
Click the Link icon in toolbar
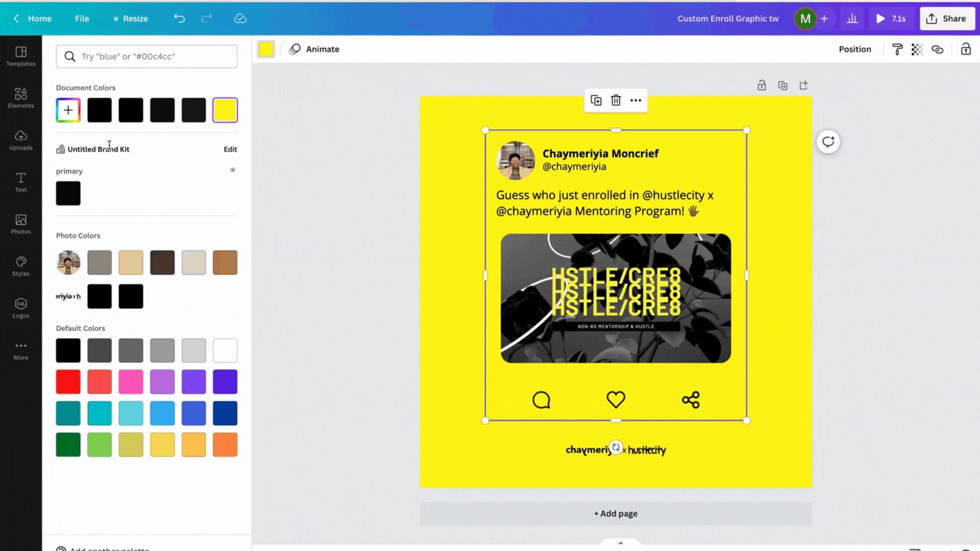[937, 49]
